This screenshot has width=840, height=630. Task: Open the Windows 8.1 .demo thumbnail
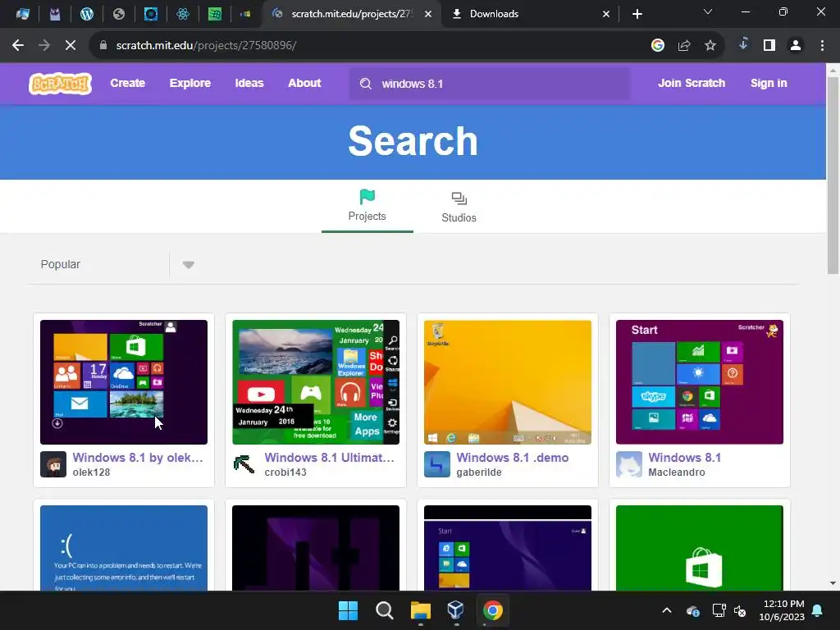coord(507,382)
